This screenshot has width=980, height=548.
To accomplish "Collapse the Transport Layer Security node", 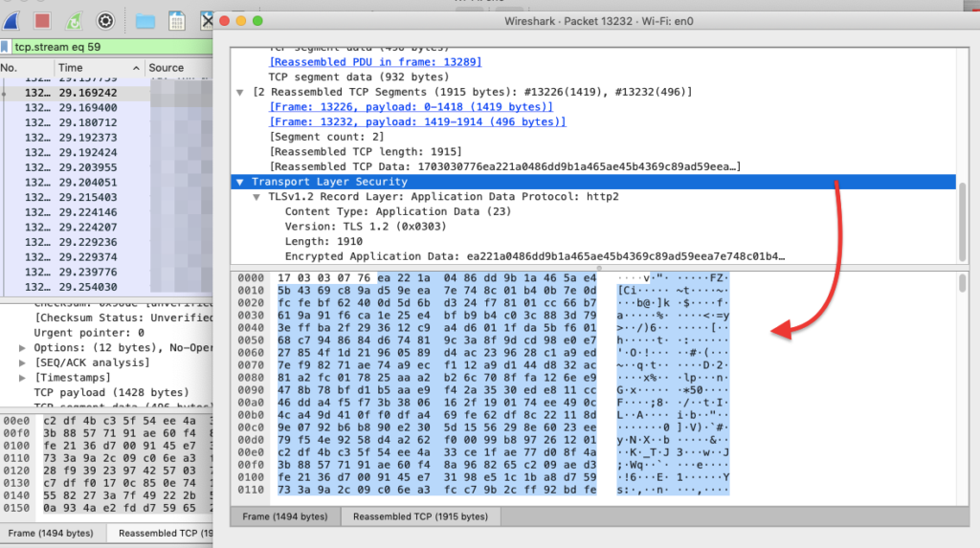I will click(x=240, y=182).
